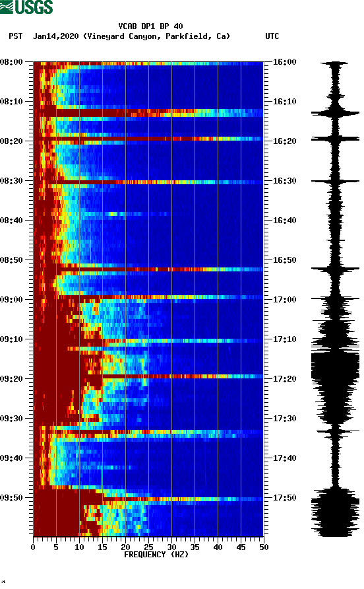The width and height of the screenshot is (364, 589).
Task: Click the 16:00 UTC time label
Action: 284,62
